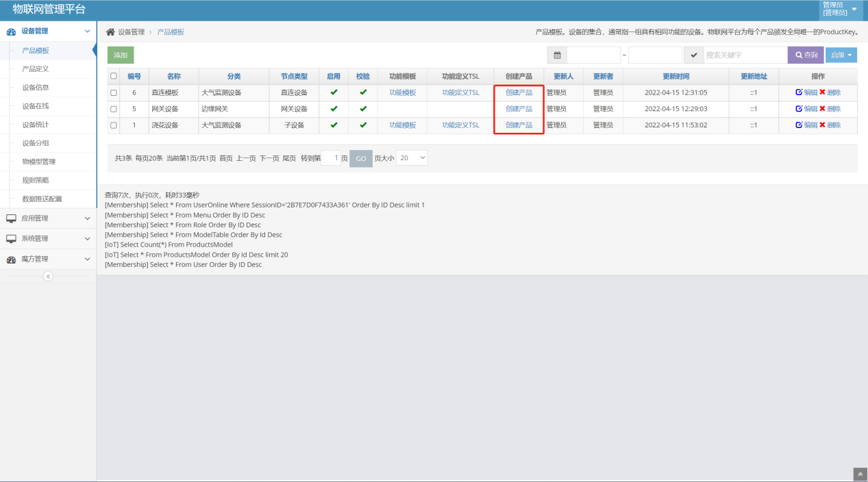
Task: Open 数据推送配置 in the sidebar
Action: pos(42,199)
